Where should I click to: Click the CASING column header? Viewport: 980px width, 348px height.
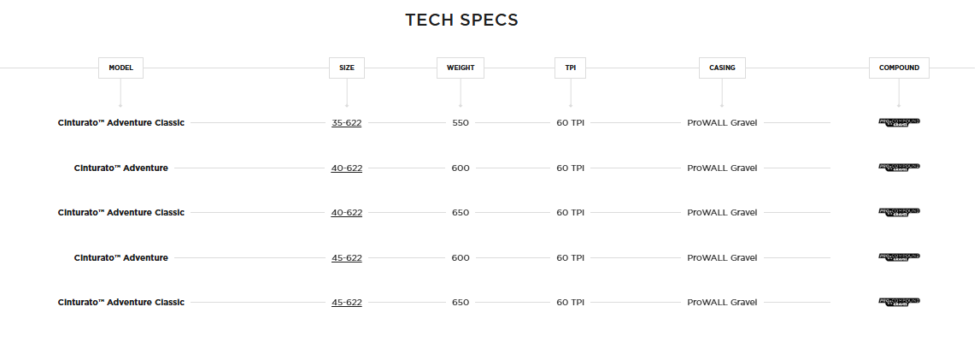[722, 68]
